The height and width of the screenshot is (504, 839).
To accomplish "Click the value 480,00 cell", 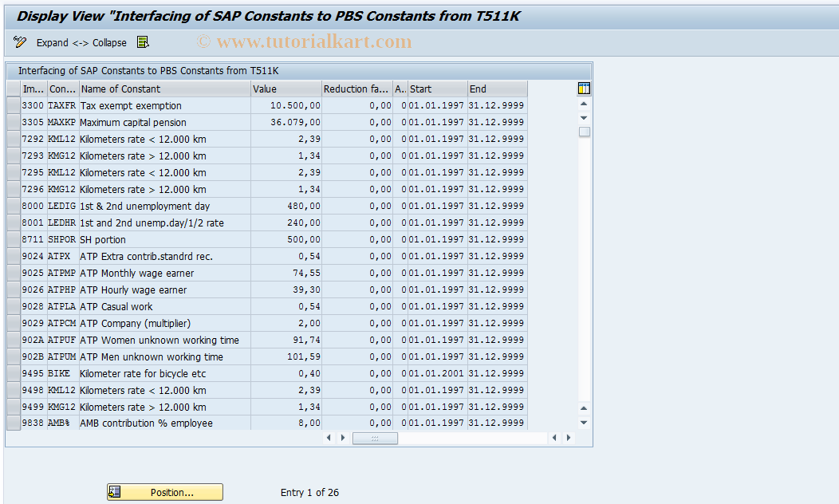I will pyautogui.click(x=286, y=206).
